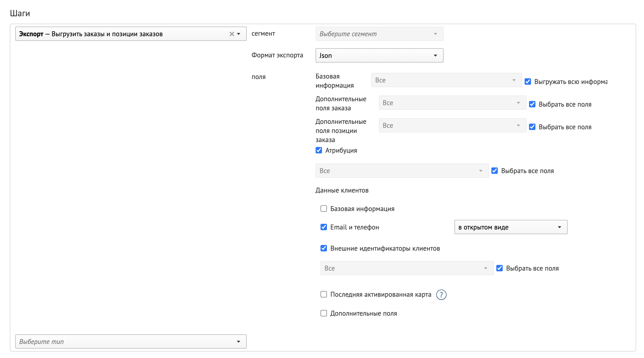Screen dimensions: 644x358
Task: Check the client 'Базовая информация' checkbox
Action: 323,209
